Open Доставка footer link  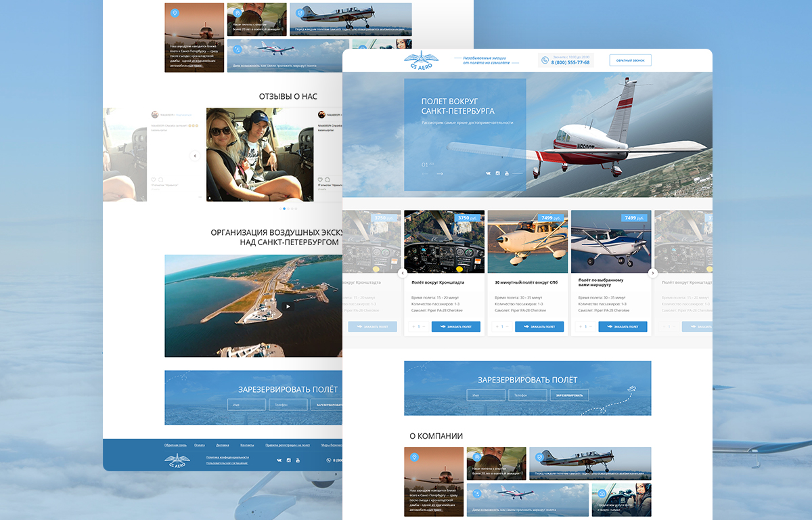(223, 446)
